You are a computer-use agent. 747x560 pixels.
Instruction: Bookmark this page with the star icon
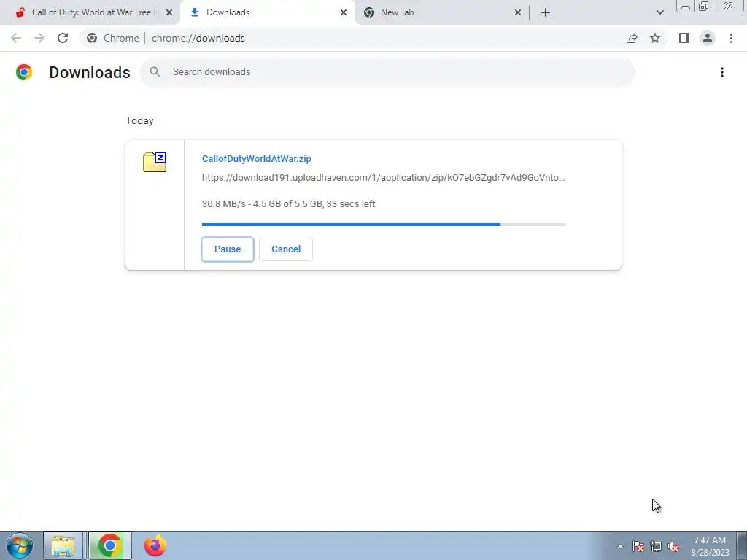pyautogui.click(x=655, y=38)
